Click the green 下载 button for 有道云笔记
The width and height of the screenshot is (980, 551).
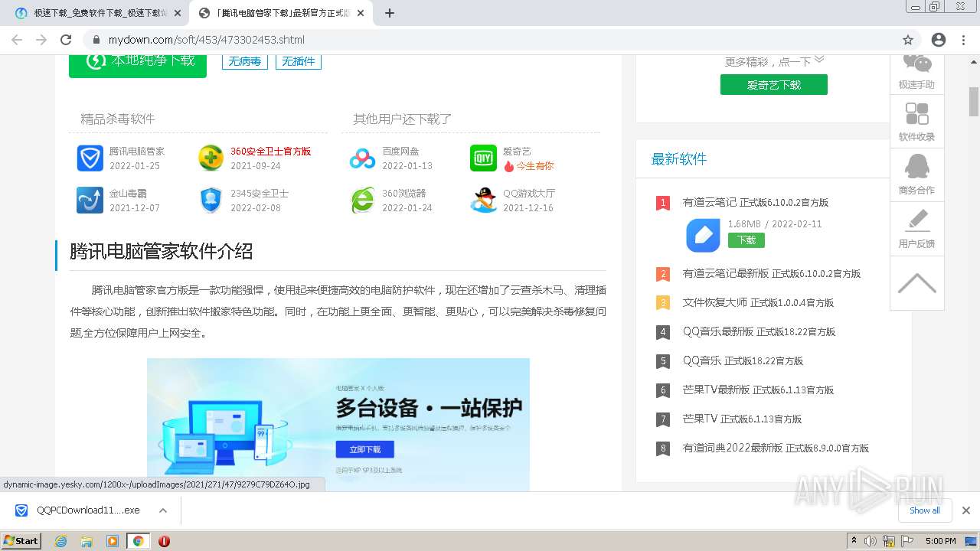click(x=746, y=240)
